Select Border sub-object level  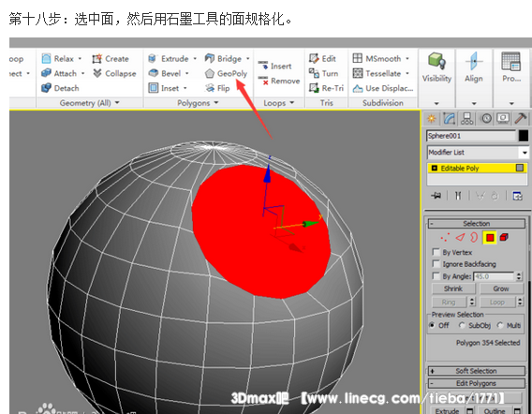(x=474, y=237)
